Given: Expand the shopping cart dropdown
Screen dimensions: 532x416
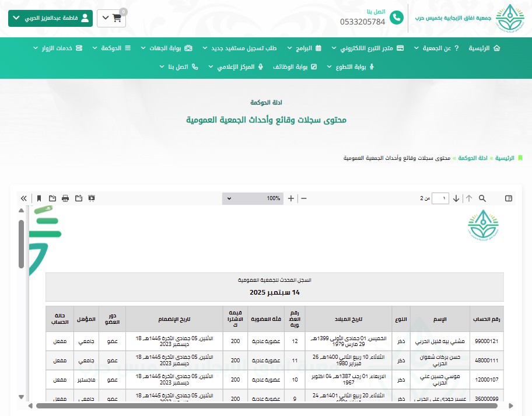Looking at the screenshot, I should pyautogui.click(x=111, y=18).
